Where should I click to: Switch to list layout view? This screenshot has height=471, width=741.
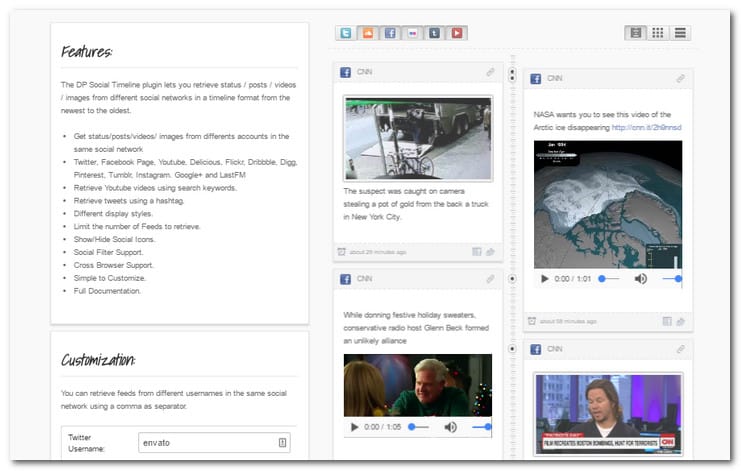[681, 33]
